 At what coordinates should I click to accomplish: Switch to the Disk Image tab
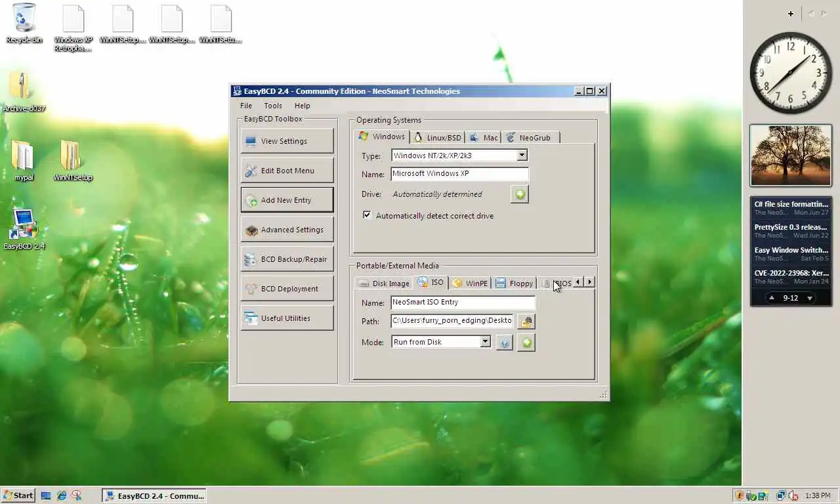click(385, 283)
